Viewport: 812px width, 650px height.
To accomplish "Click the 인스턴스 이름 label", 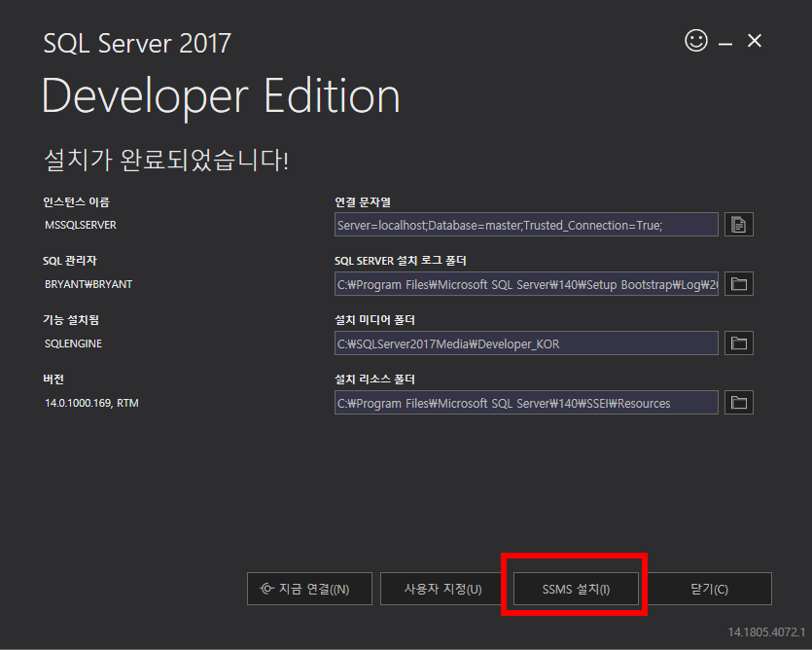I will [x=76, y=201].
